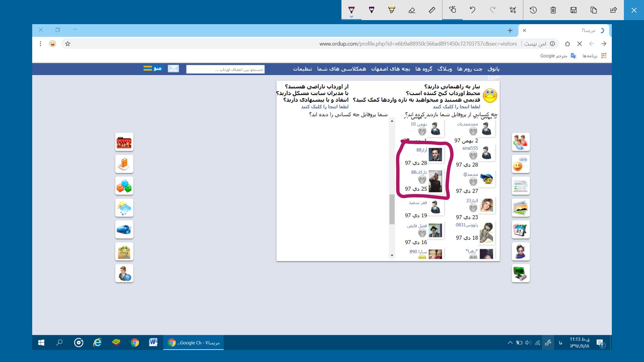Open Word from the taskbar
The width and height of the screenshot is (644, 362).
[x=153, y=343]
